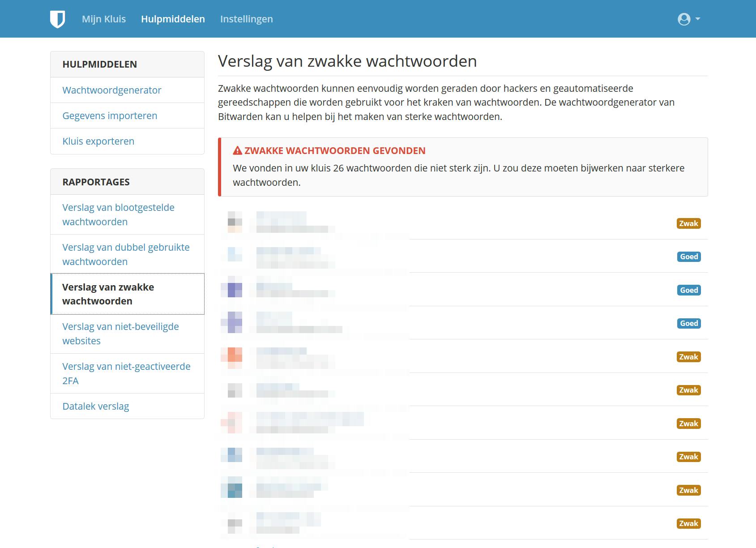Click the Verslag van zwakke wachtwoorden title
Screen dimensions: 756x548
(347, 61)
